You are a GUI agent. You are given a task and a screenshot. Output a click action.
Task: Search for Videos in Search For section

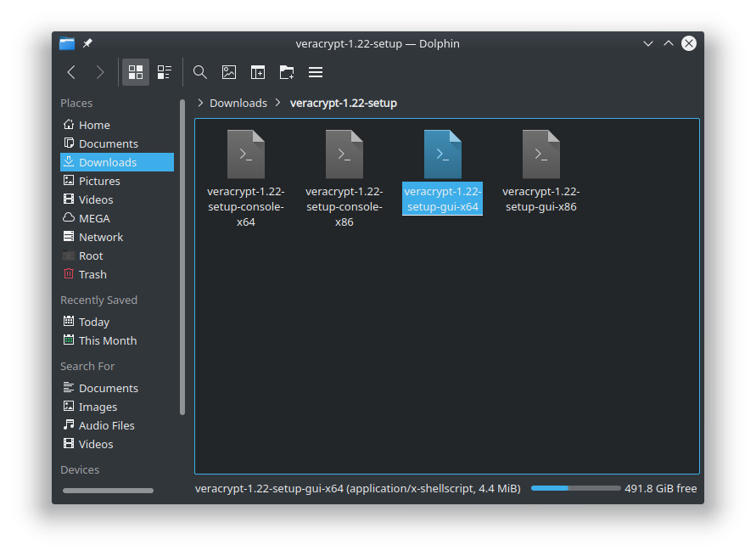click(117, 444)
